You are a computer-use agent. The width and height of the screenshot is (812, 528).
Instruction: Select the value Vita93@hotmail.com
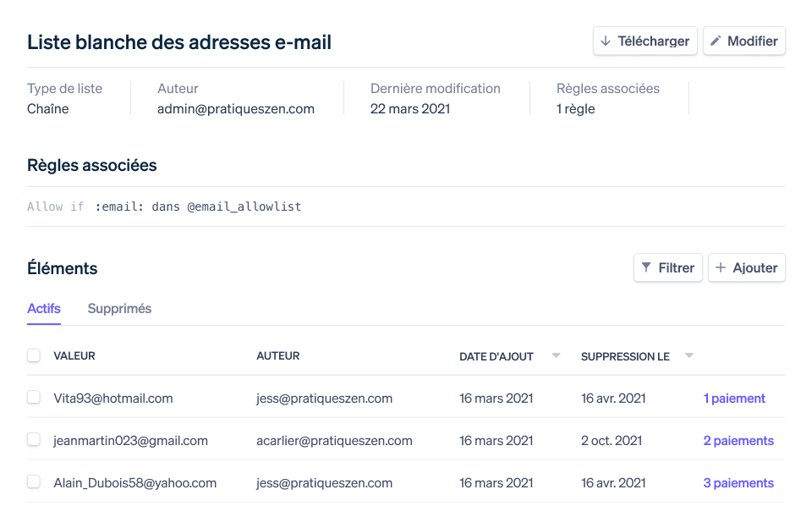click(112, 399)
